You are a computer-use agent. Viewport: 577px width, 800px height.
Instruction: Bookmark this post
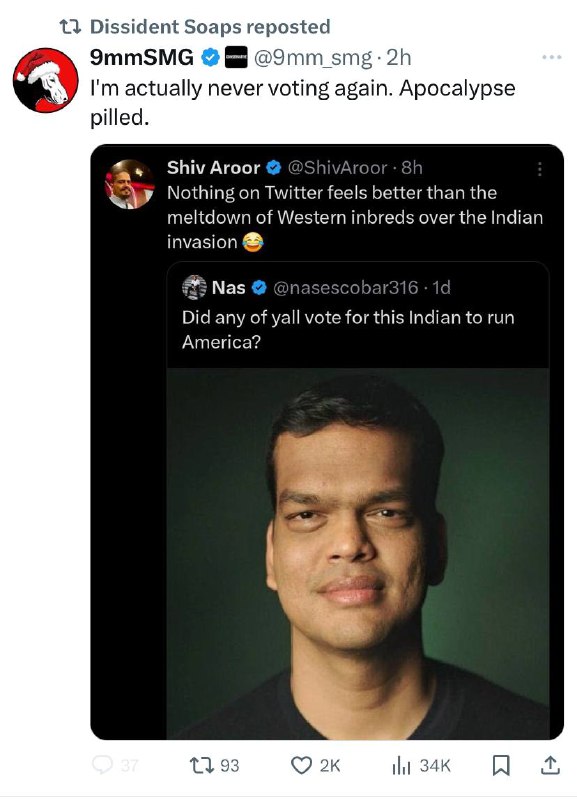[x=500, y=765]
